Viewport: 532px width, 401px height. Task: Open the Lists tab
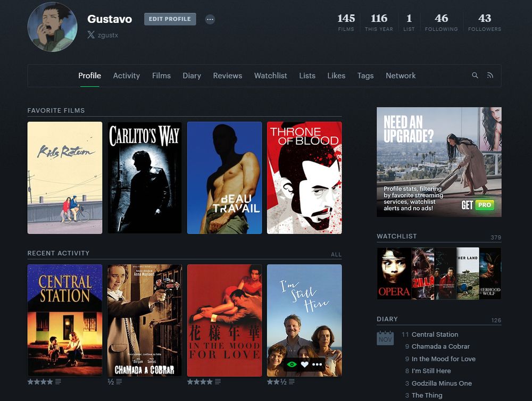click(x=307, y=76)
